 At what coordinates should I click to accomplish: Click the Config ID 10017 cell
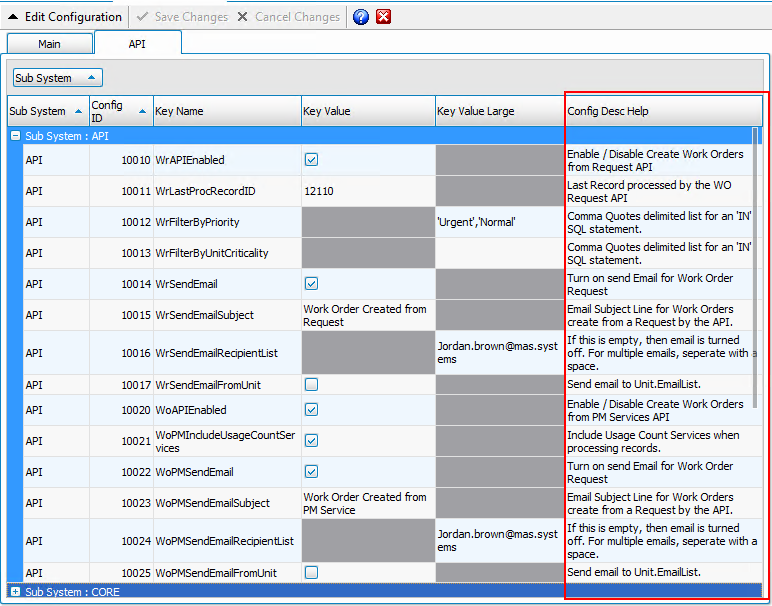(121, 385)
